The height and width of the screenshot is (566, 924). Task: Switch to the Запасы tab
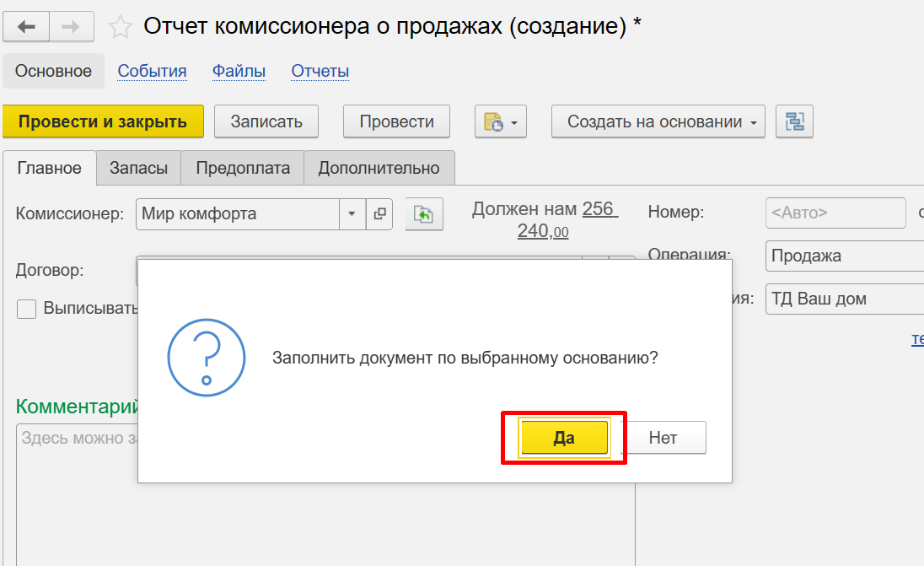pyautogui.click(x=138, y=168)
